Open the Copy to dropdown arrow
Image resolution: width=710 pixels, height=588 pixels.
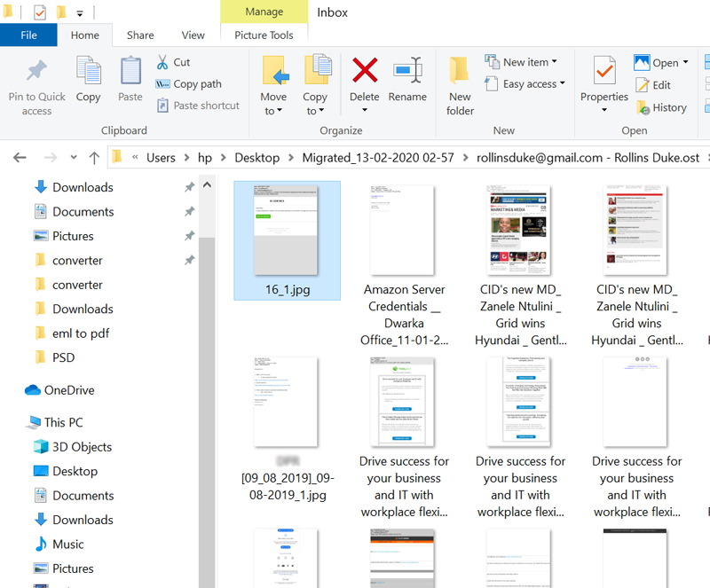[321, 111]
